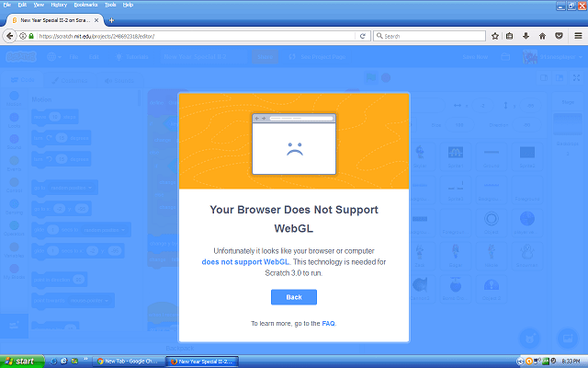Click See Project Page in Scratch
Image resolution: width=588 pixels, height=368 pixels.
click(317, 57)
